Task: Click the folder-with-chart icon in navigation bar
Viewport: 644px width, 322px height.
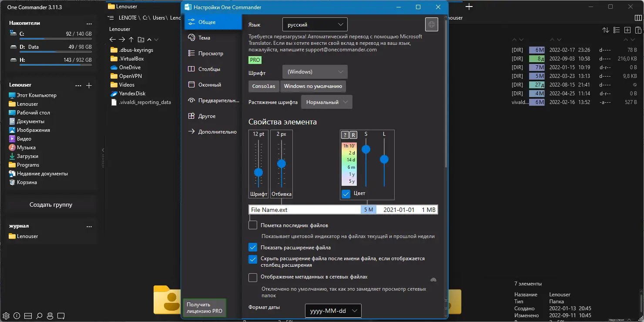Action: pyautogui.click(x=141, y=40)
